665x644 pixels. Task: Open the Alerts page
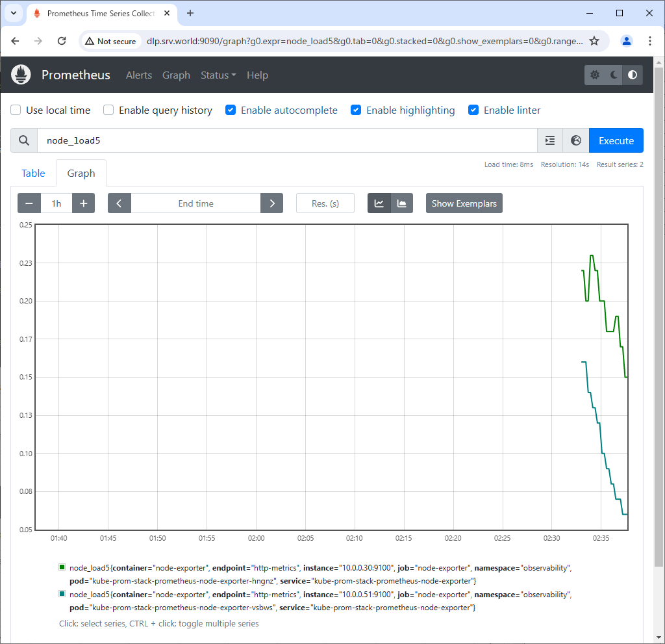tap(139, 75)
